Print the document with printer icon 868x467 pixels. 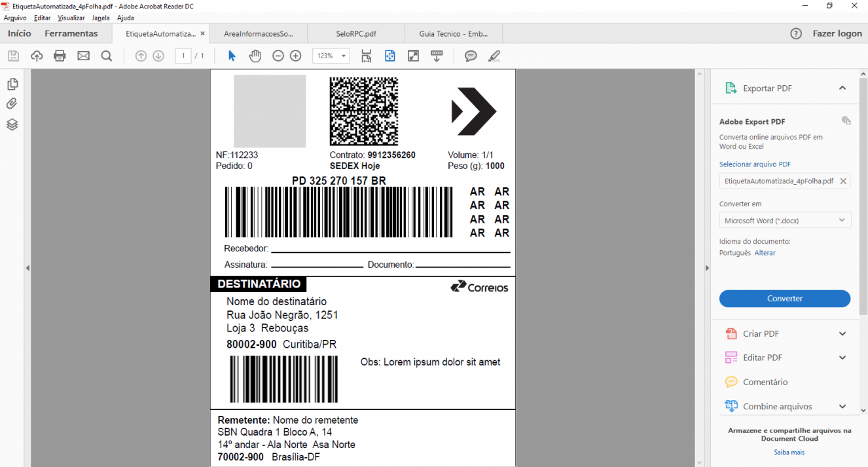[60, 56]
